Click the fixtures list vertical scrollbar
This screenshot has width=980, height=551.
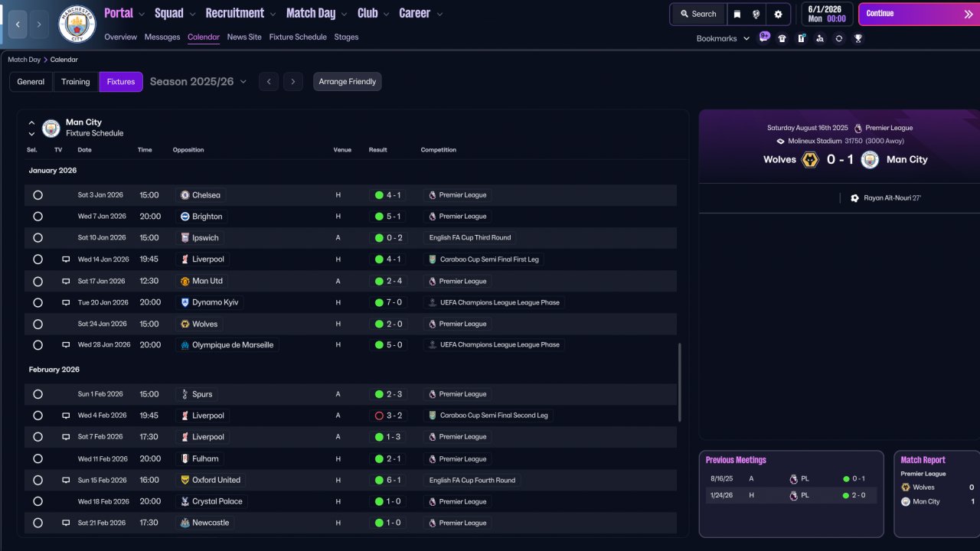[679, 382]
